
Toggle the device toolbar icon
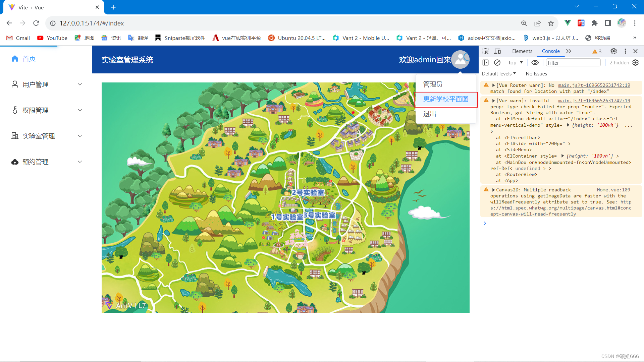[497, 51]
